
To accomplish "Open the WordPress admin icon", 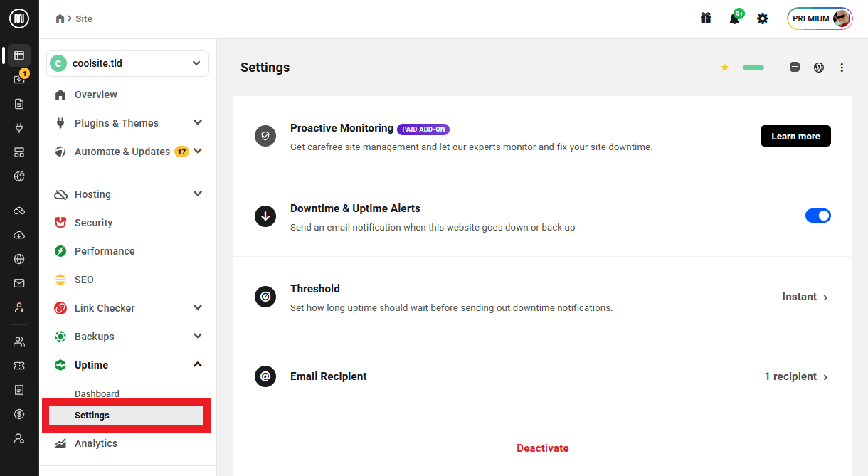I will point(819,68).
